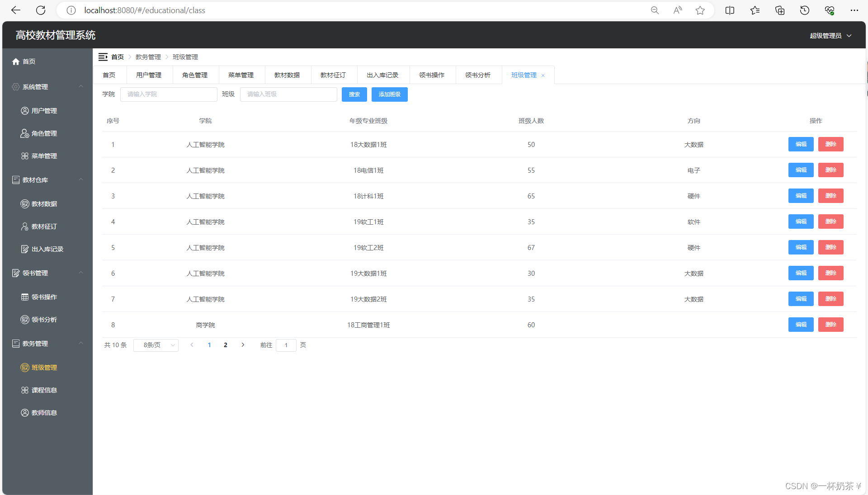Click the 课程信息 icon in sidebar

point(25,390)
